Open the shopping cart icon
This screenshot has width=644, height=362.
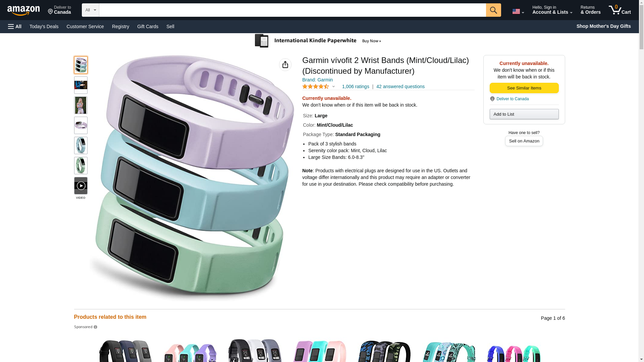coord(620,10)
